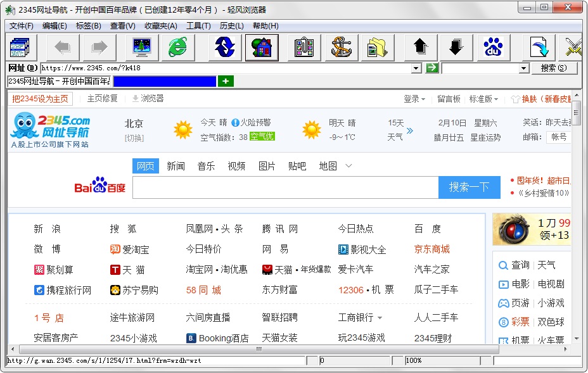Expand more Baidu categories chevron
This screenshot has width=588, height=373.
pos(348,166)
